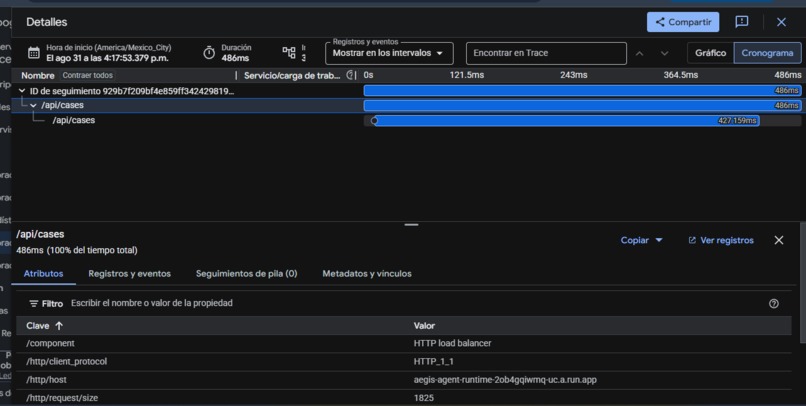Image resolution: width=806 pixels, height=406 pixels.
Task: Click the aegis-agent-runtime host value
Action: (x=505, y=380)
